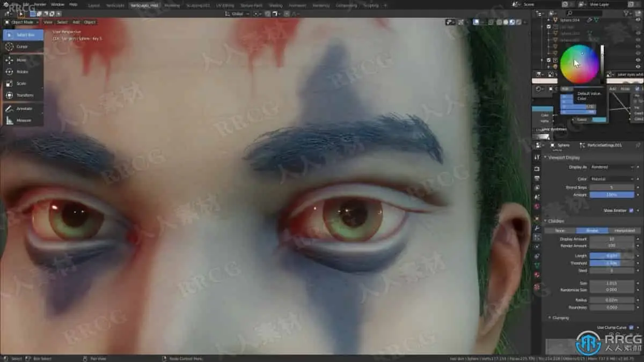644x362 pixels.
Task: Pick the Rotate tool
Action: click(23, 71)
